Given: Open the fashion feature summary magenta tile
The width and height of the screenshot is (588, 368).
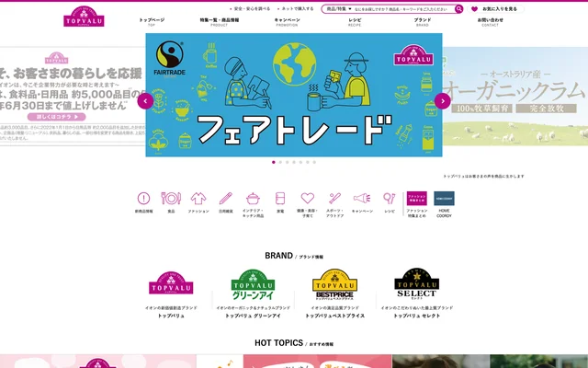Looking at the screenshot, I should [x=416, y=199].
